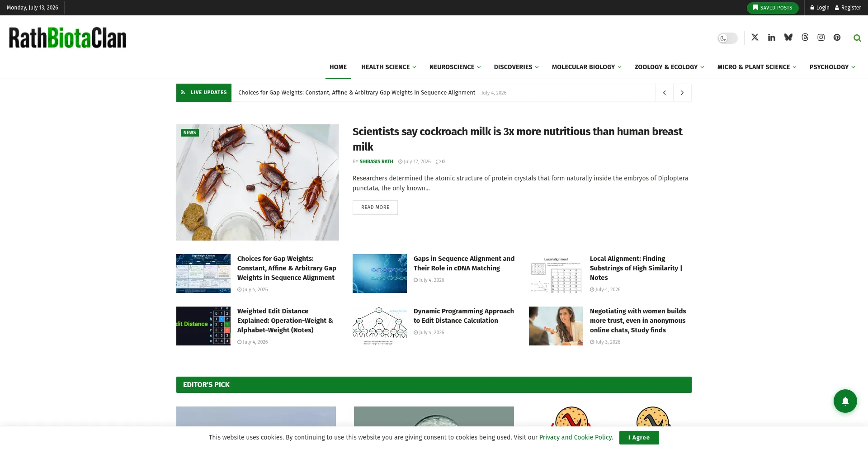The width and height of the screenshot is (868, 449).
Task: Open the Pinterest social link
Action: pyautogui.click(x=837, y=38)
